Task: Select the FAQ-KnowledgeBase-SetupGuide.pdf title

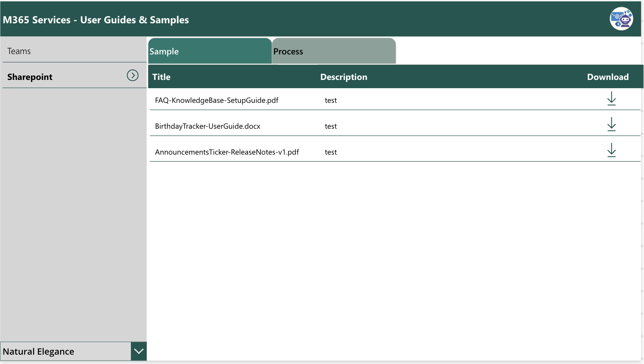Action: 217,100
